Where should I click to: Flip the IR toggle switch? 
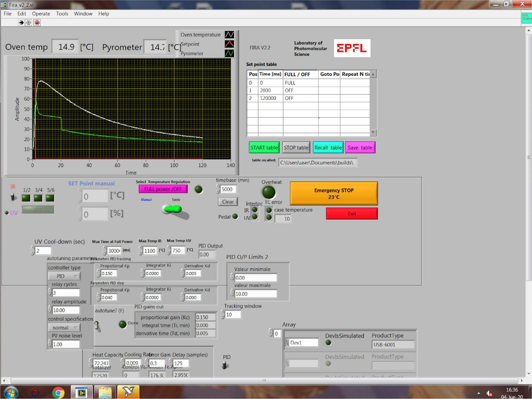pyautogui.click(x=13, y=197)
